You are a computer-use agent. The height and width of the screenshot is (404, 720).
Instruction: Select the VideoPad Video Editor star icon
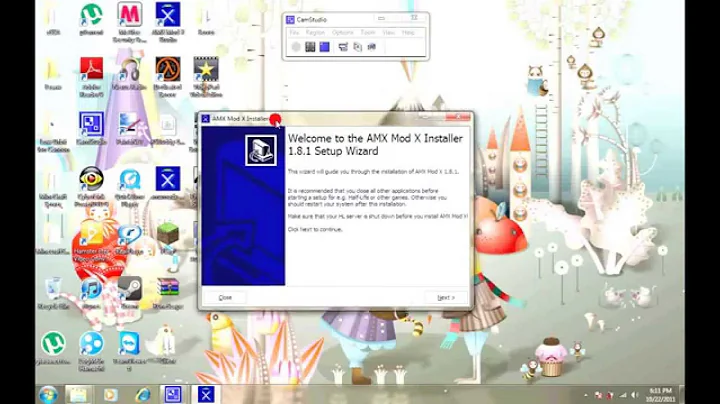pos(206,77)
